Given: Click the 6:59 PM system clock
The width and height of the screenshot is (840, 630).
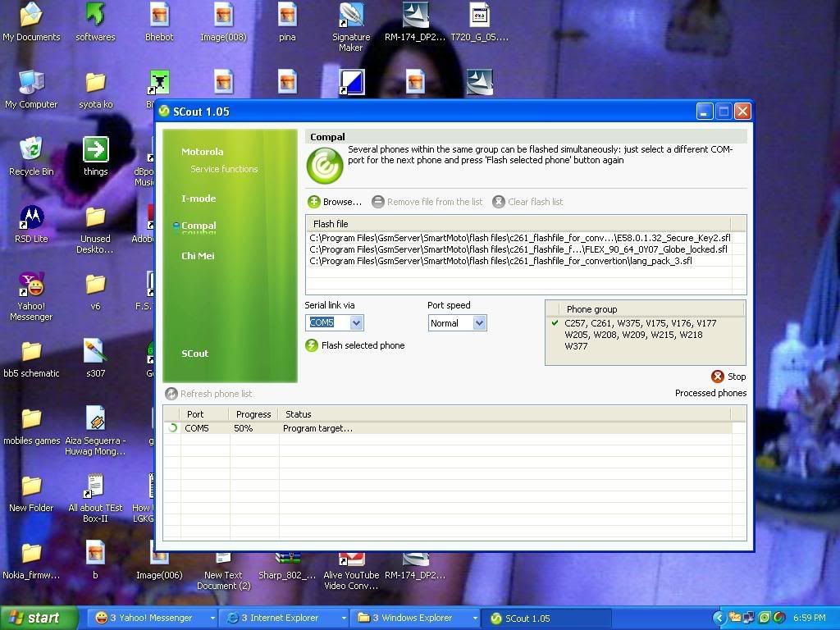Looking at the screenshot, I should click(x=810, y=619).
